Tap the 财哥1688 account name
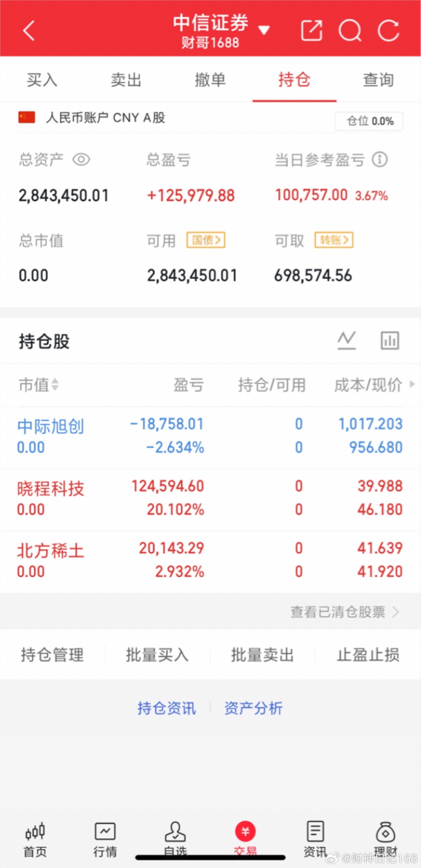The width and height of the screenshot is (421, 868). 210,43
